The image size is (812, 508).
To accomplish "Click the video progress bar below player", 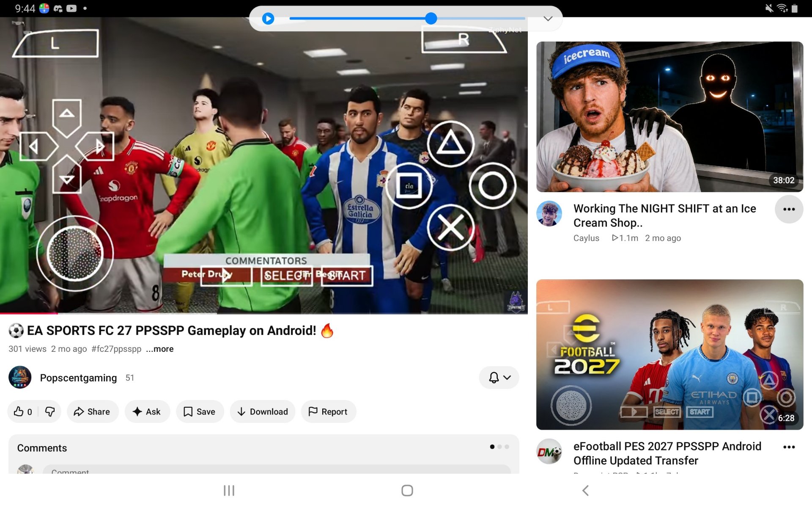I will click(x=264, y=313).
